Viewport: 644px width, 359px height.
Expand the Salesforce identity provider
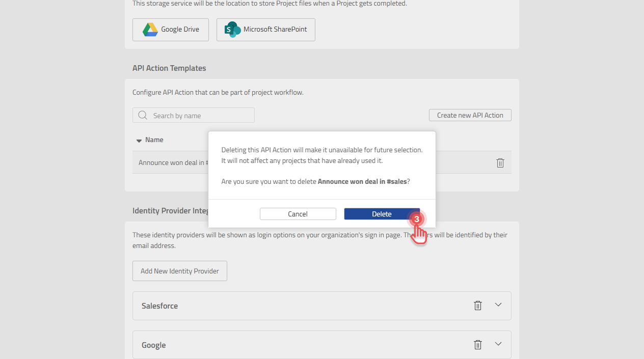498,305
